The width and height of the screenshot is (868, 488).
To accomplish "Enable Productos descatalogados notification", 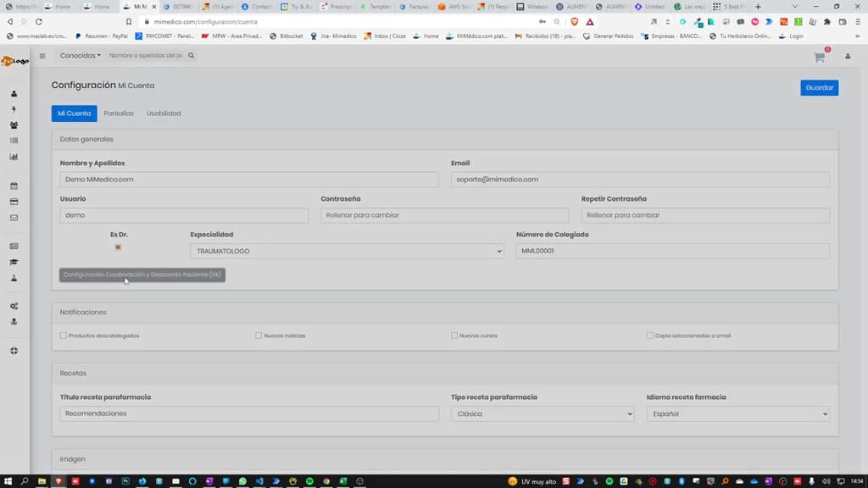I will pyautogui.click(x=63, y=335).
